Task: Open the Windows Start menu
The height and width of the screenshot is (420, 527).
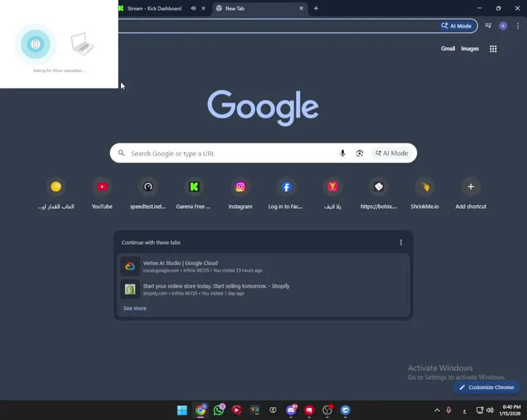Action: coord(182,410)
